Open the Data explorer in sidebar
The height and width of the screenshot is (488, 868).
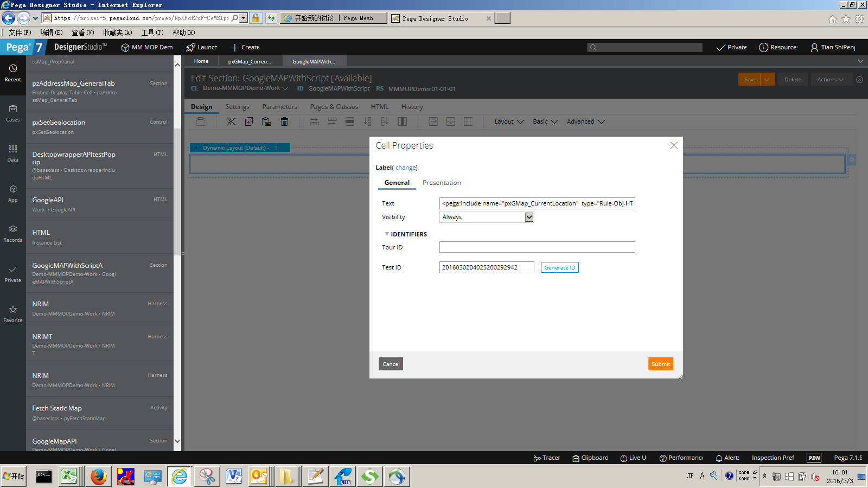13,153
